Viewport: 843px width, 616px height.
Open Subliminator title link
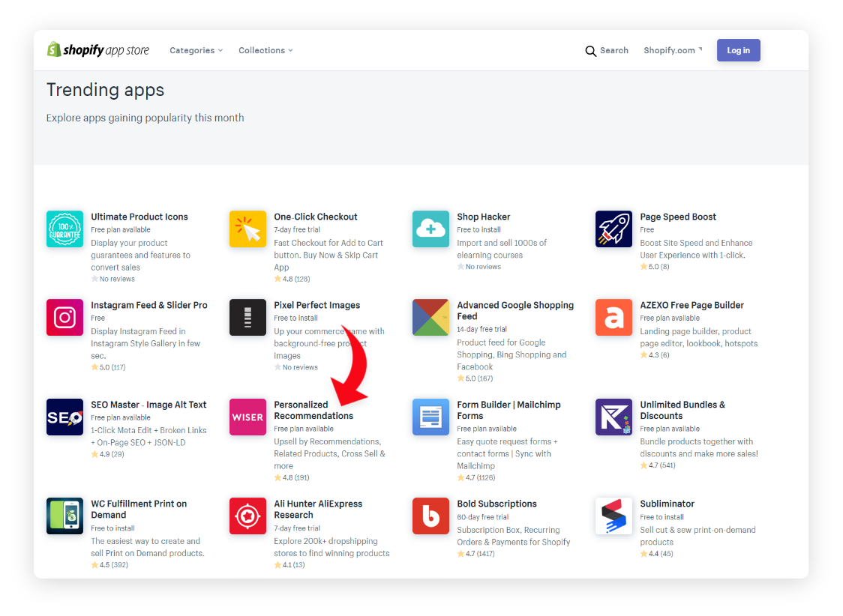(x=667, y=504)
